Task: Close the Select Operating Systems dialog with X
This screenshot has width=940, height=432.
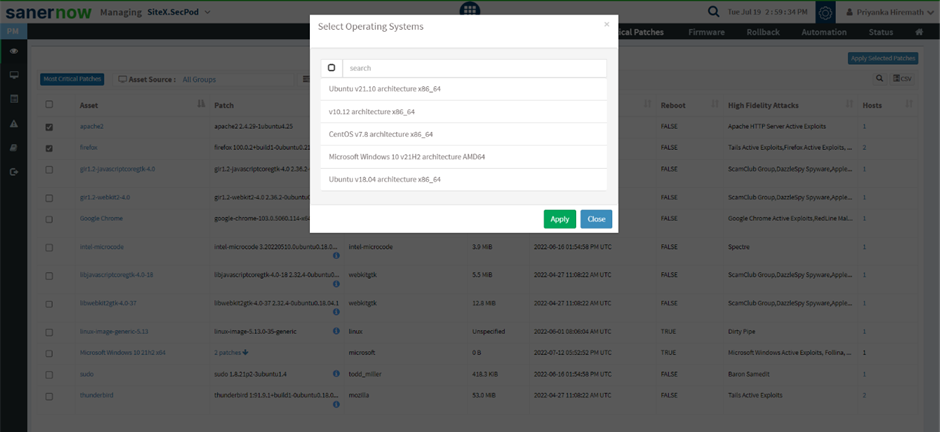Action: coord(606,25)
